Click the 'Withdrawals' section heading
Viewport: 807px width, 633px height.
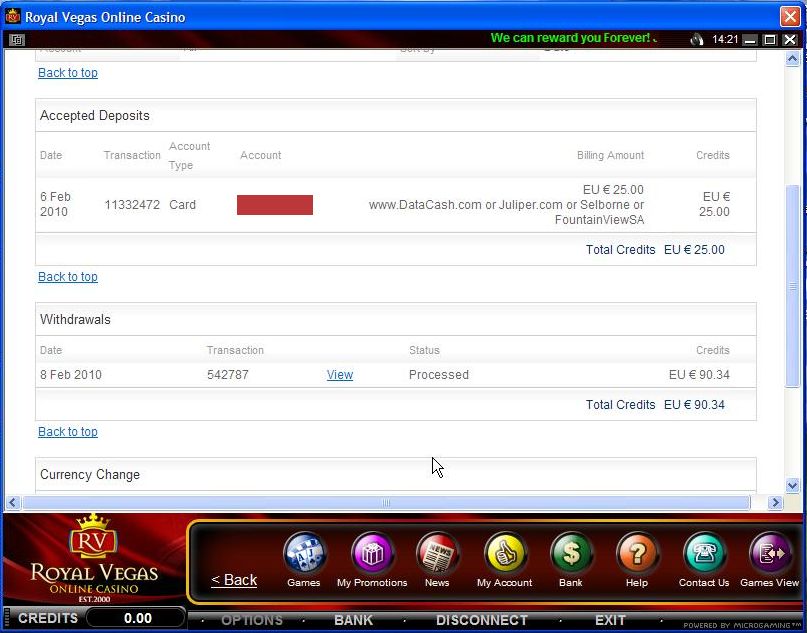point(75,320)
